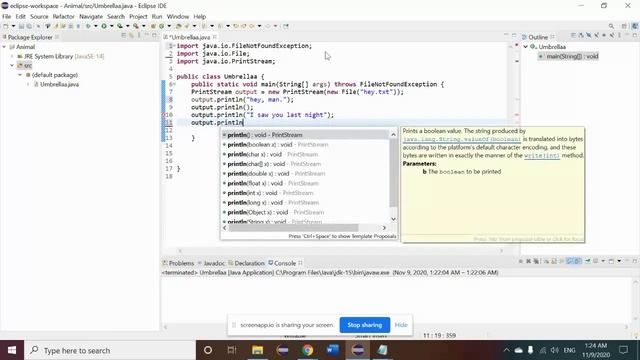This screenshot has height=360, width=640.
Task: Open the Source menu
Action: 39,16
